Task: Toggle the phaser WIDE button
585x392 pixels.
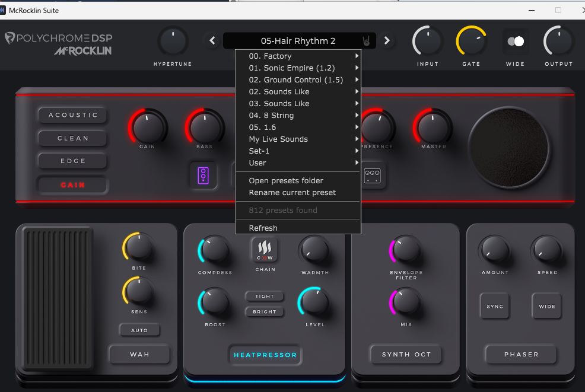Action: click(x=547, y=306)
